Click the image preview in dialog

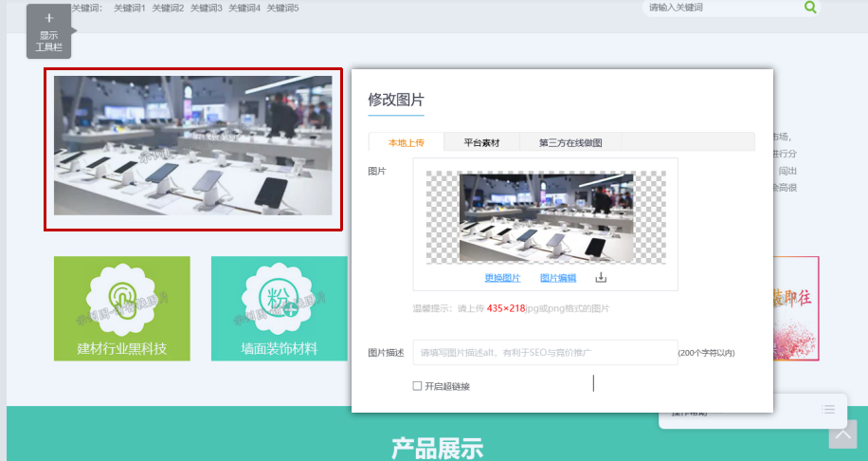[x=546, y=217]
